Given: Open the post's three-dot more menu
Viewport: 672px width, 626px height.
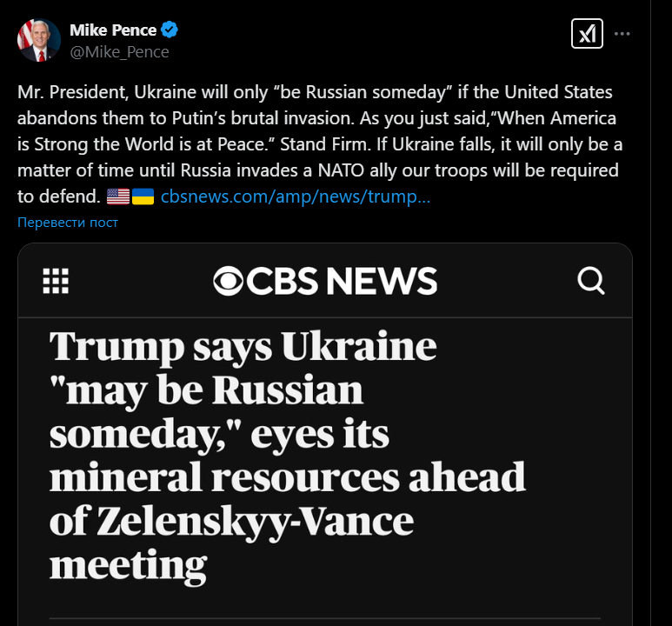Looking at the screenshot, I should point(622,34).
